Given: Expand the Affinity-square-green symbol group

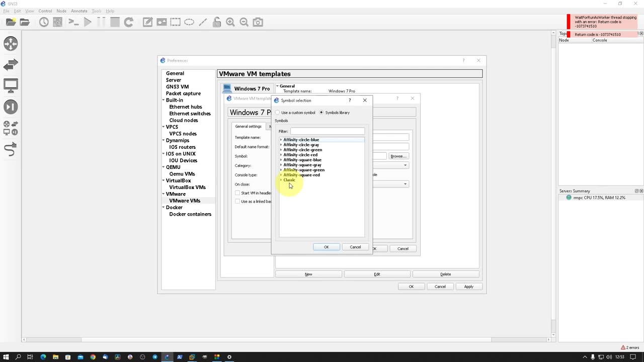Looking at the screenshot, I should pos(281,170).
